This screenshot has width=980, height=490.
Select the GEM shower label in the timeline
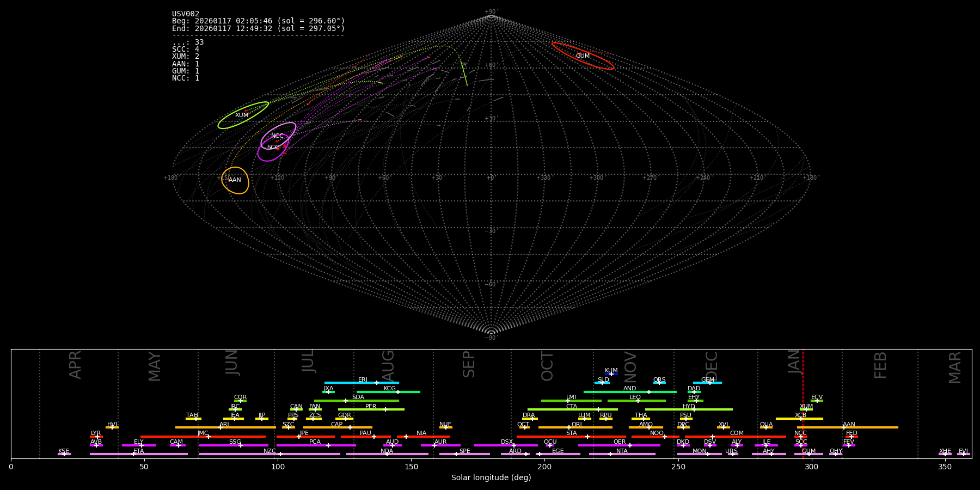click(x=708, y=380)
